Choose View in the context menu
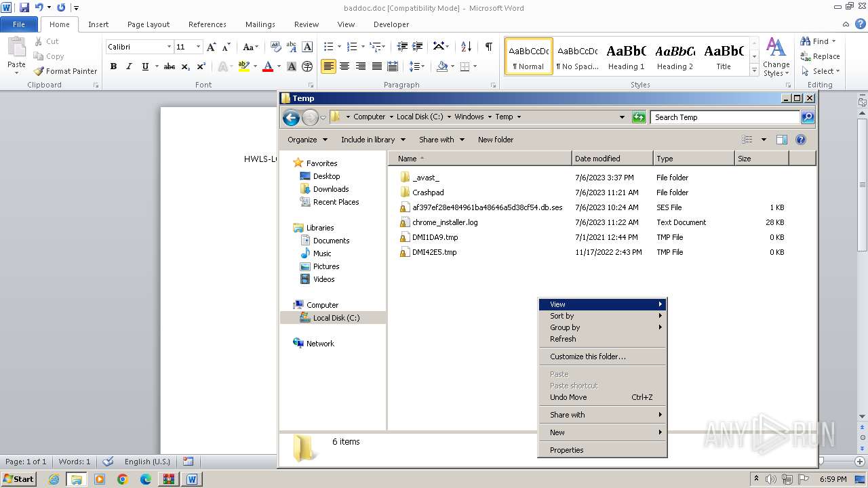Screen dimensions: 868x488 coord(602,304)
